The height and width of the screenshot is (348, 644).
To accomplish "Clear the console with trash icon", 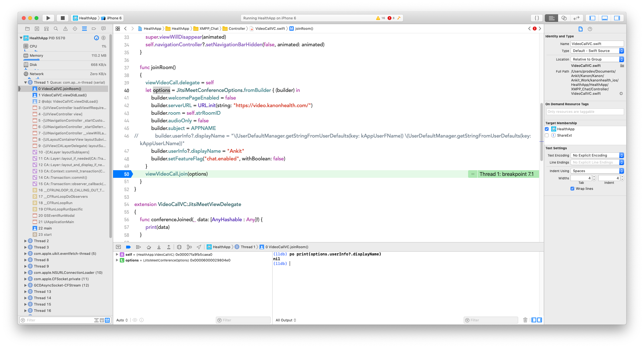I will pyautogui.click(x=525, y=320).
